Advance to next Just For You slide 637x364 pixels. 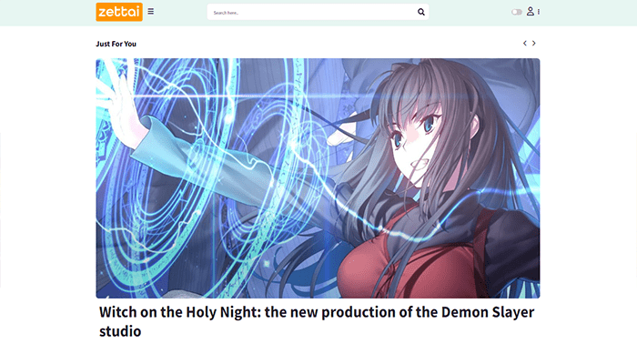coord(534,43)
